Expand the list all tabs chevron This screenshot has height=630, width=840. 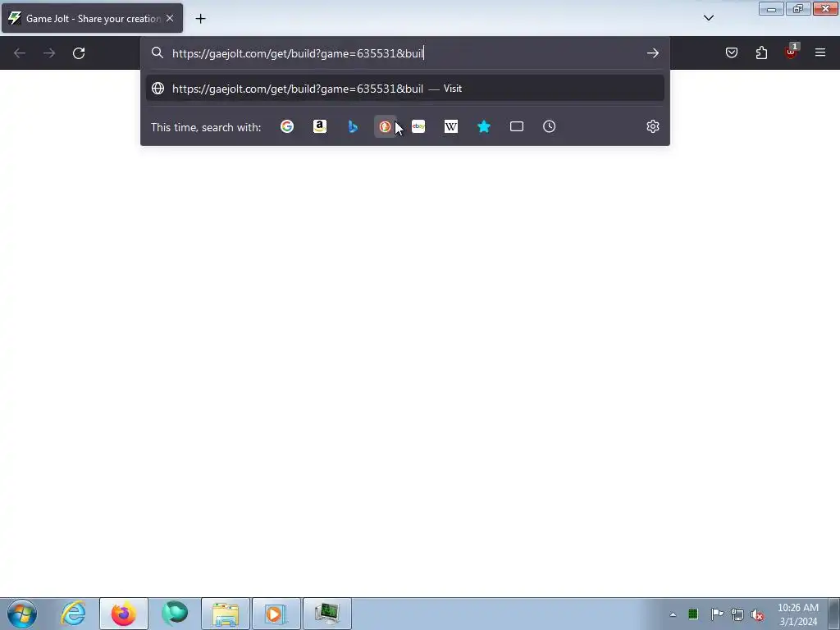709,18
